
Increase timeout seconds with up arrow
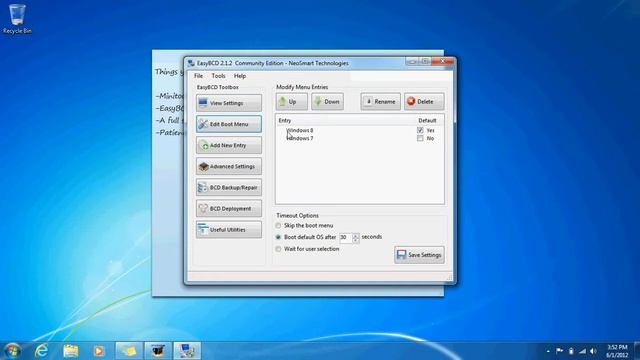(356, 235)
